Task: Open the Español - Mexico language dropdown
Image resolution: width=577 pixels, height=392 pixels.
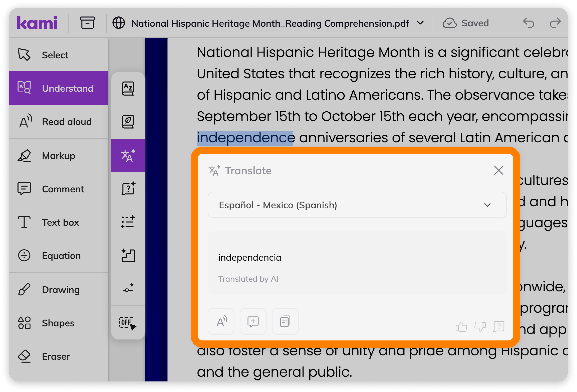Action: [357, 205]
